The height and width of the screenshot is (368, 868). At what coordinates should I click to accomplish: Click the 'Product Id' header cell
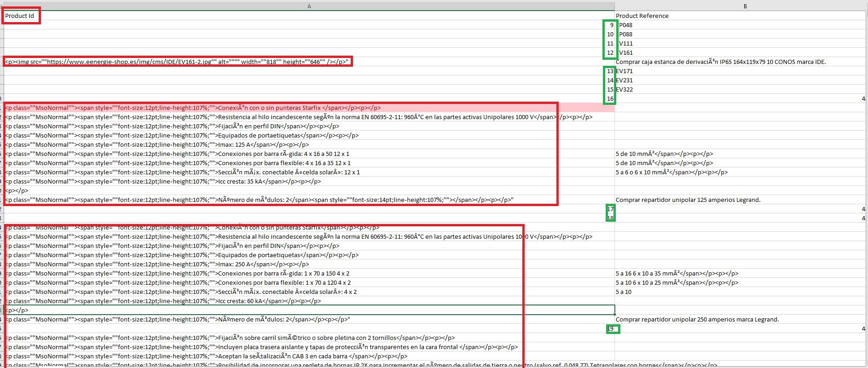coord(309,16)
